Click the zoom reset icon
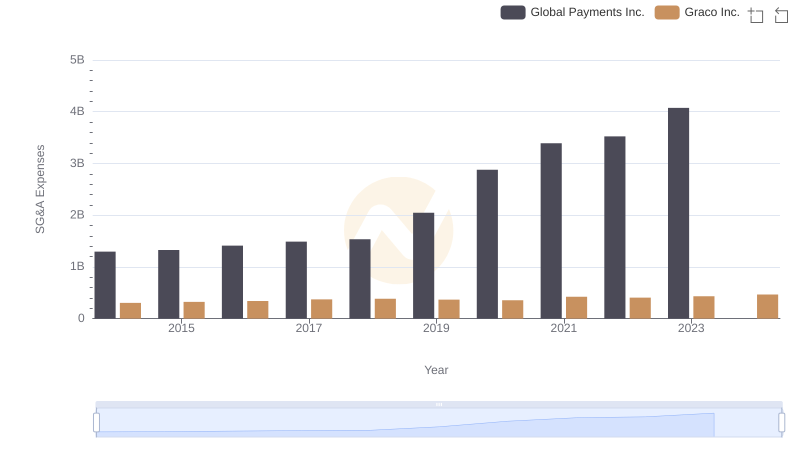 tap(781, 14)
